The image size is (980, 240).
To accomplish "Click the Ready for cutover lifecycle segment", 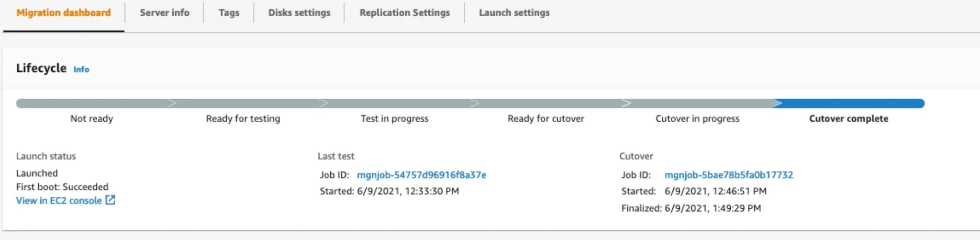I will tap(546, 103).
